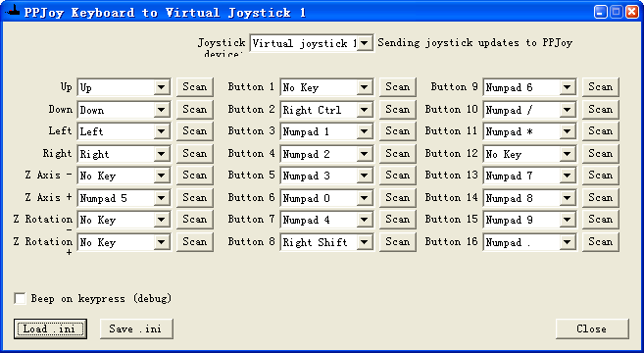Click Scan next to Button 5
The height and width of the screenshot is (353, 644).
(x=398, y=176)
